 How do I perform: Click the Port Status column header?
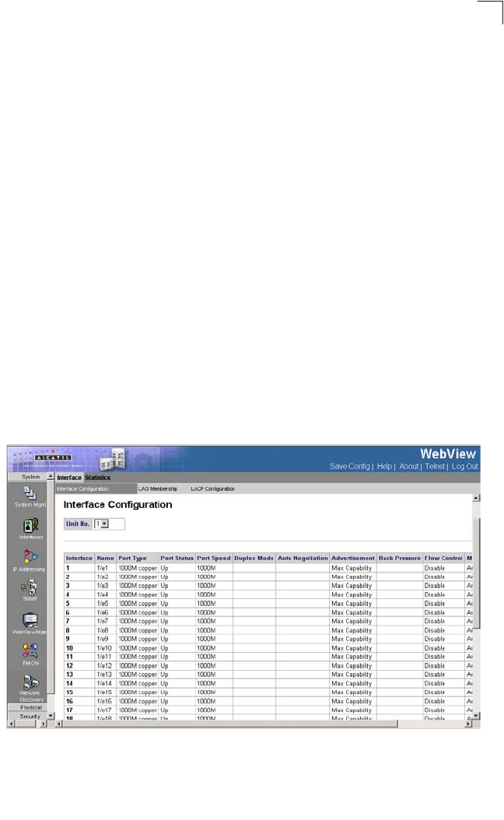coord(177,558)
